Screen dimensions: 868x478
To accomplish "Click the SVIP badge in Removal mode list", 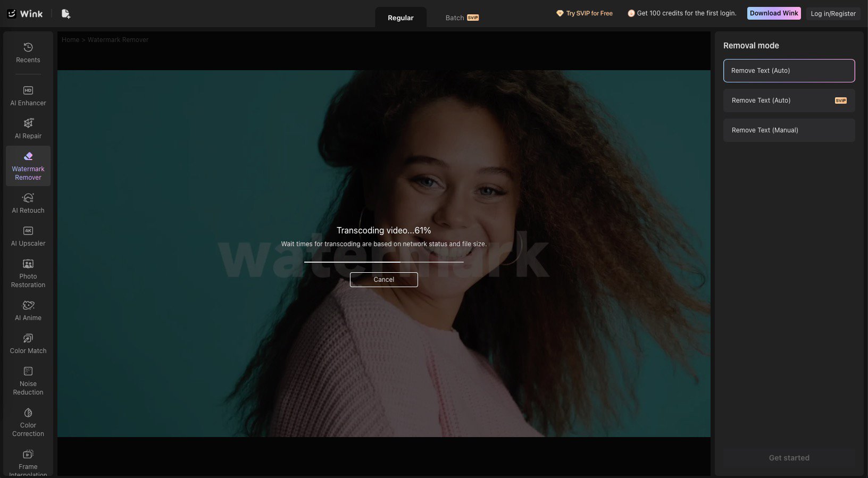I will pyautogui.click(x=840, y=100).
